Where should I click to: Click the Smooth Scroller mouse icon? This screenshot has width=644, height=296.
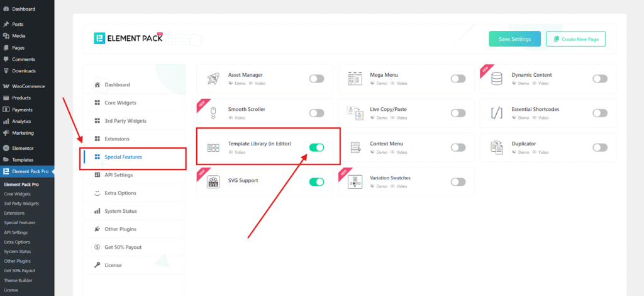click(x=213, y=113)
